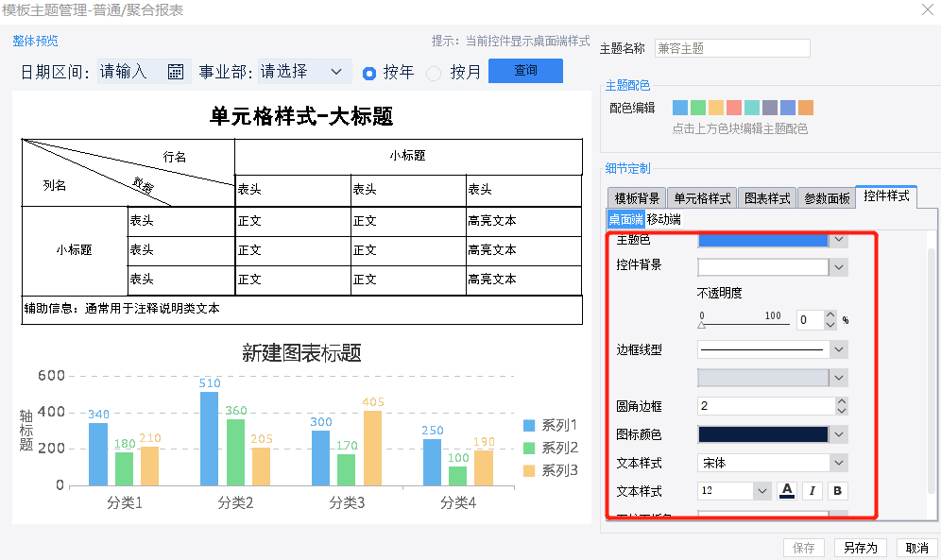
Task: Click the 辅助信息 note row
Action: pyautogui.click(x=302, y=310)
